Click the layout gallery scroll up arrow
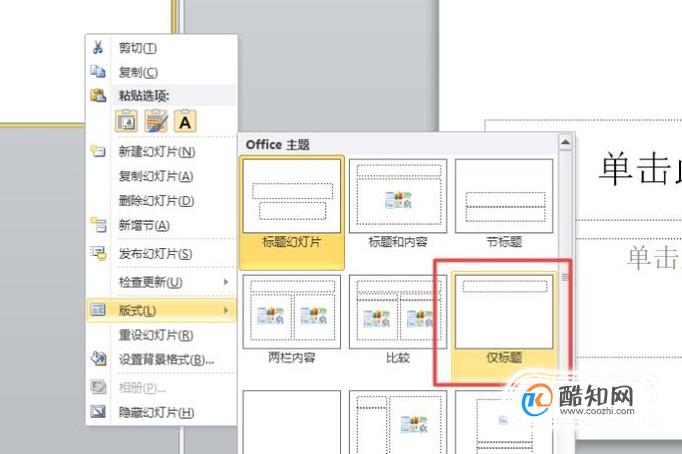The image size is (682, 454). point(565,142)
